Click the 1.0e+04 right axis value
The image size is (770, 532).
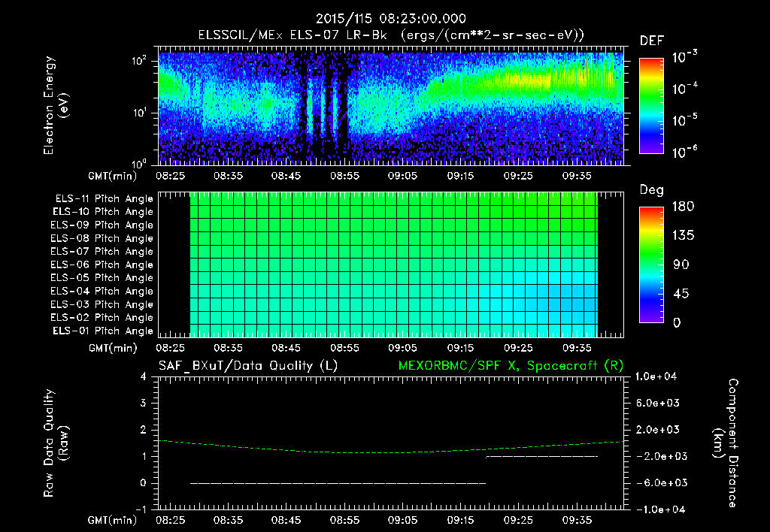(x=656, y=377)
